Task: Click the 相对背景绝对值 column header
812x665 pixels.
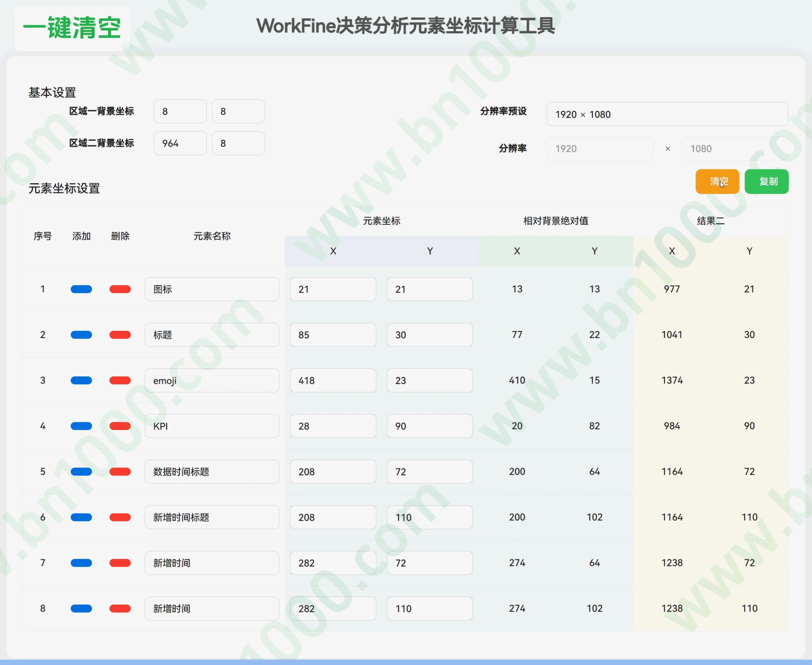Action: point(555,221)
